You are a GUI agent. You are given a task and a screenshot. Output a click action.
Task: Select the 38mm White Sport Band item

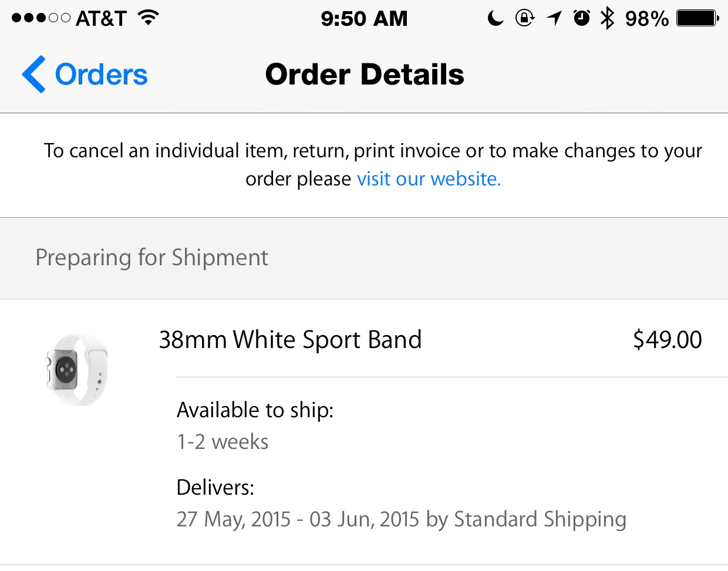point(290,340)
